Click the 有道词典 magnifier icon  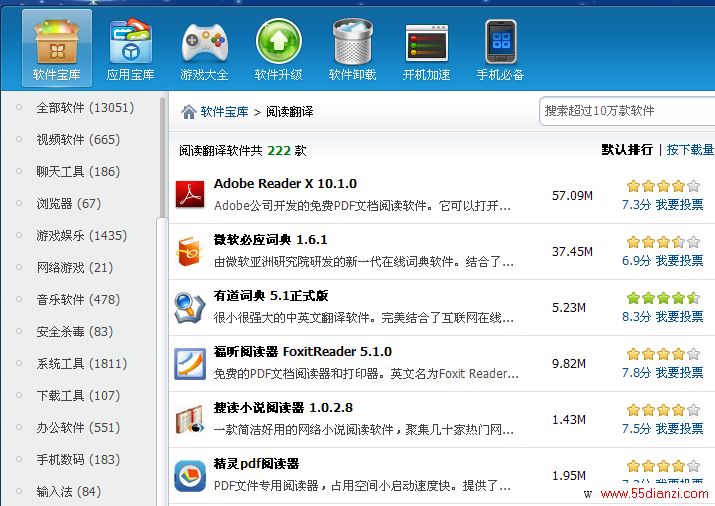(190, 307)
